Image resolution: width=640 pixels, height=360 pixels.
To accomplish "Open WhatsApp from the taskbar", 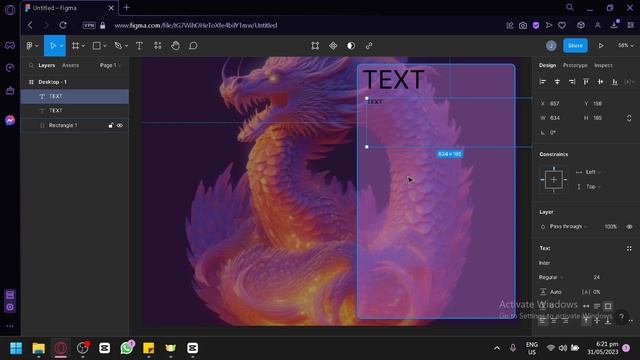I will [x=127, y=348].
